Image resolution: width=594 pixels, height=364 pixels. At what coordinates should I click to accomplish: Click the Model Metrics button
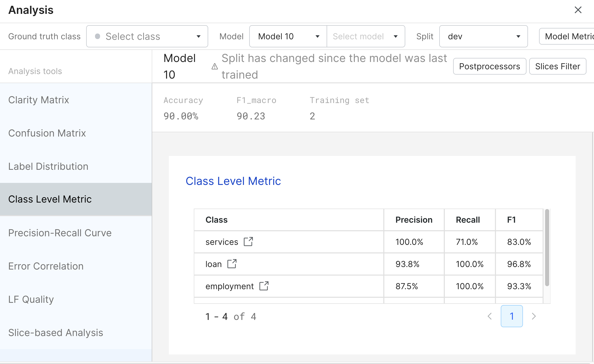pyautogui.click(x=567, y=36)
